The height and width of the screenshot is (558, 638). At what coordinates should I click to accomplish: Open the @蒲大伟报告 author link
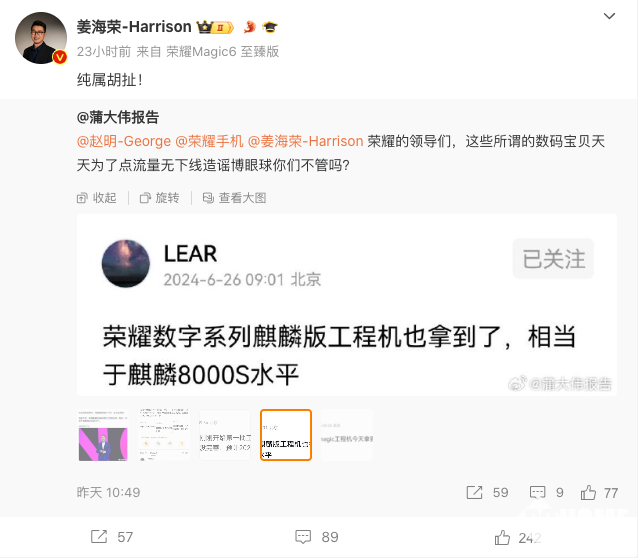point(118,117)
